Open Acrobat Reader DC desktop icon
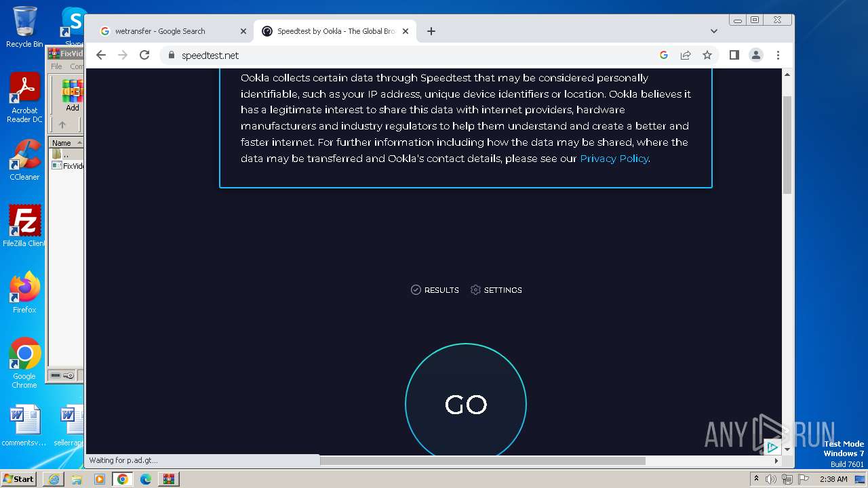Viewport: 868px width, 488px height. pyautogui.click(x=24, y=98)
